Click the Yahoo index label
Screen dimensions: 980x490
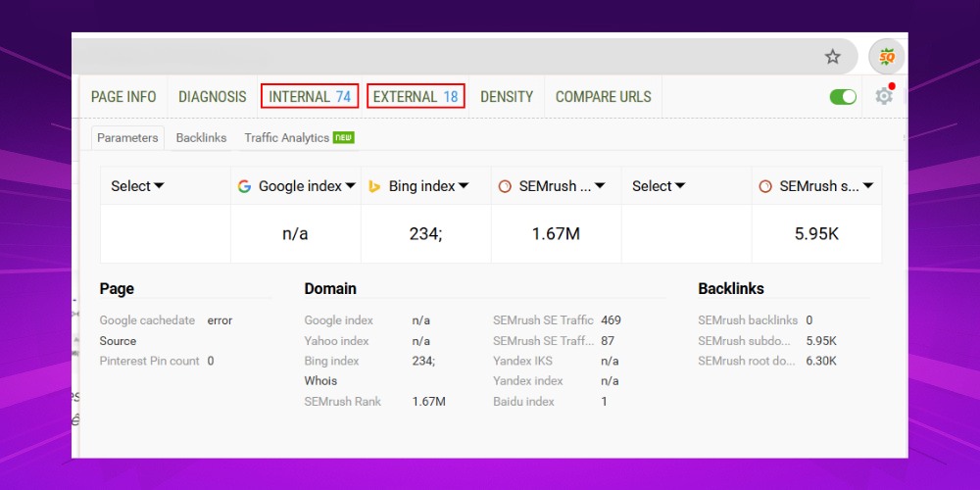pos(336,341)
